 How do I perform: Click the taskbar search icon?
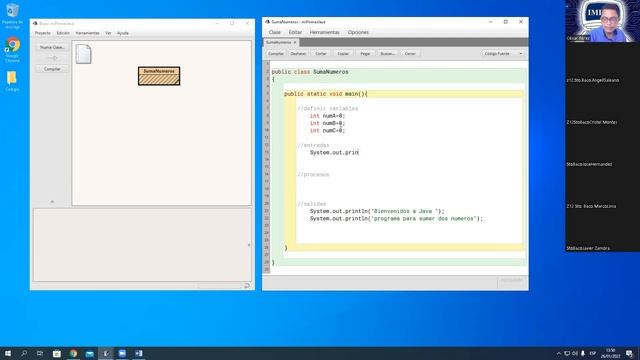click(24, 353)
